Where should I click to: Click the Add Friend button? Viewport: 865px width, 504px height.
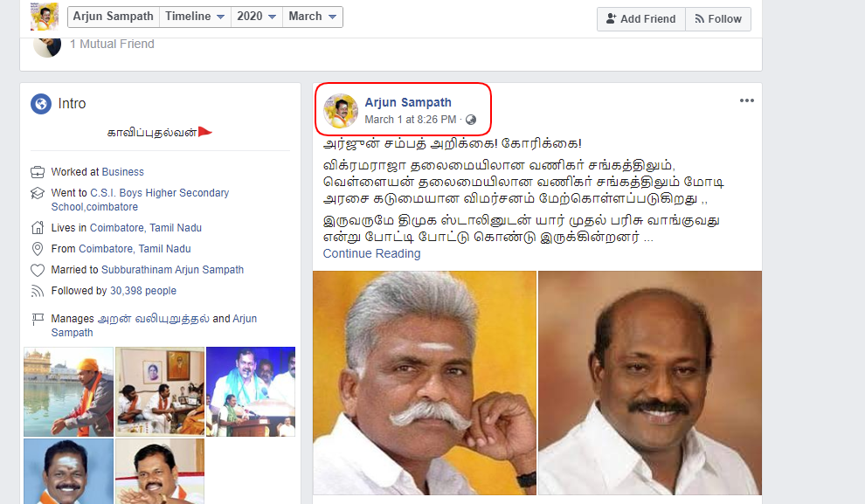[x=641, y=18]
